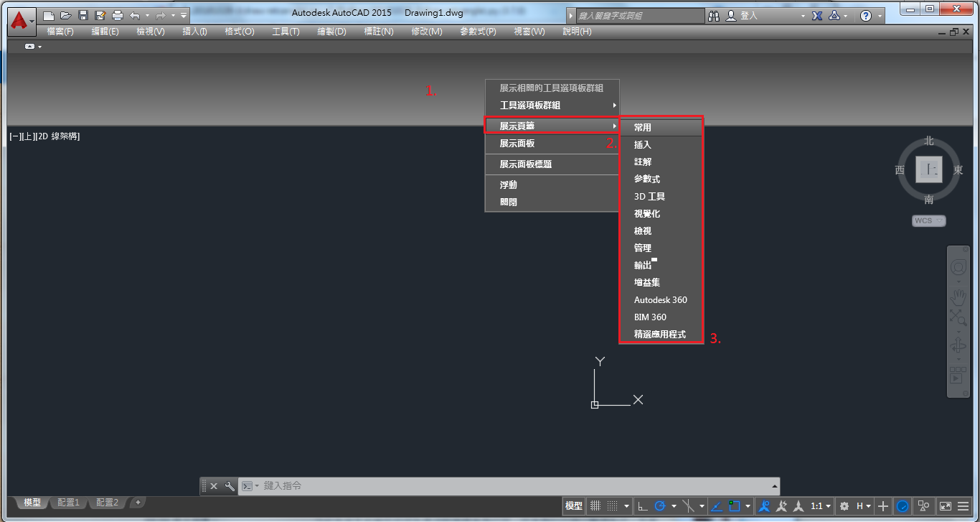The image size is (980, 522).
Task: Open the WCS dropdown under the ViewCube
Action: pos(928,220)
